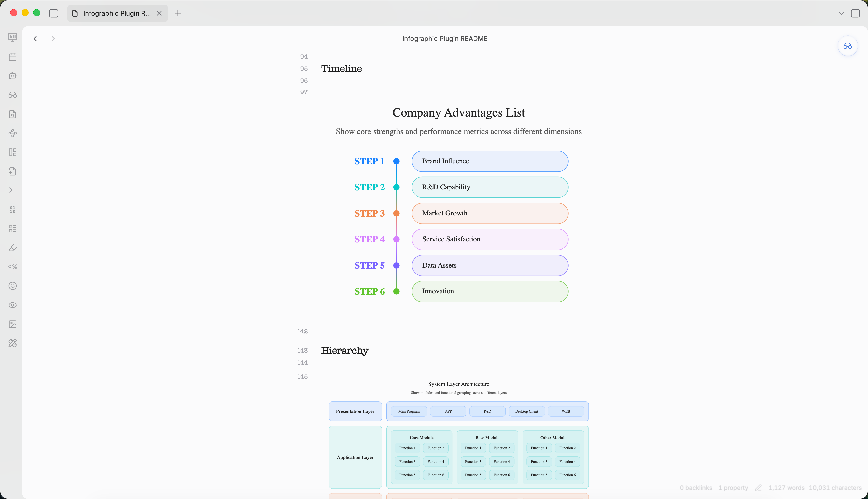Open the calendar daily note icon
The width and height of the screenshot is (868, 499).
[x=12, y=57]
